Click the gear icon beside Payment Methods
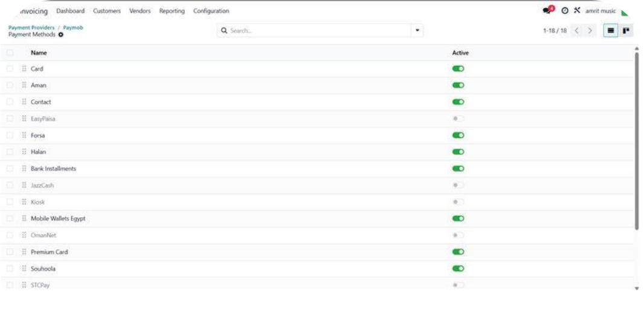 click(x=61, y=35)
